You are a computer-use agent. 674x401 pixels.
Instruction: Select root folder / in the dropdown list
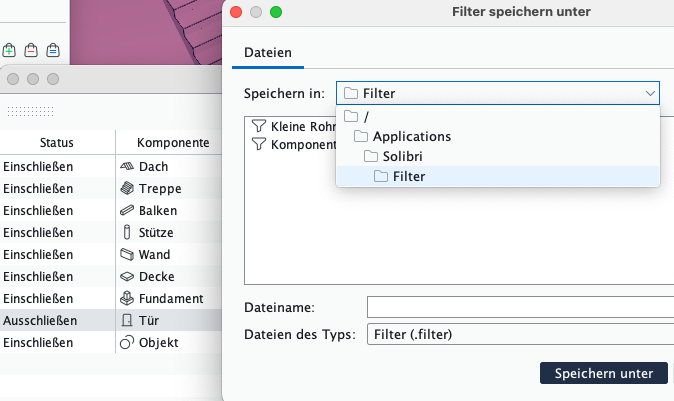[498, 116]
